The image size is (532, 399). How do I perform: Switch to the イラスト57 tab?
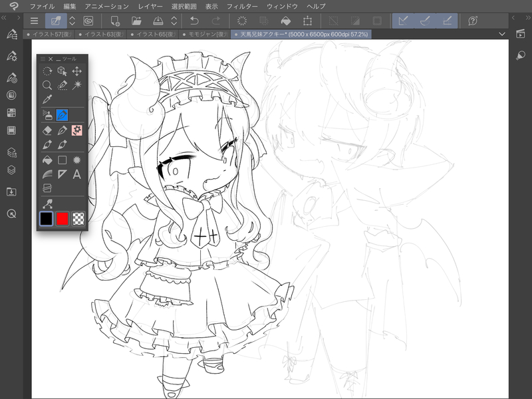pyautogui.click(x=49, y=35)
